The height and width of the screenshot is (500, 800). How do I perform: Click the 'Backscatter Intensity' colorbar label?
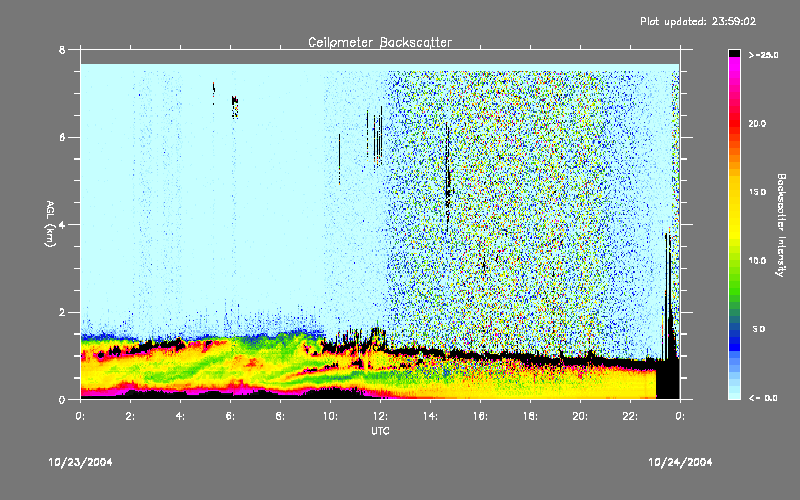coord(781,225)
